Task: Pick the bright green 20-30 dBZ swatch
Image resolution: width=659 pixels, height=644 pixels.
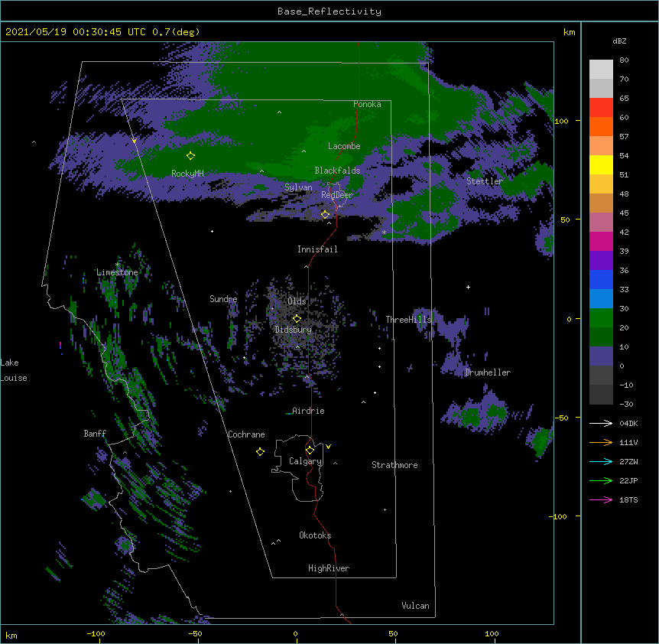Action: click(601, 318)
